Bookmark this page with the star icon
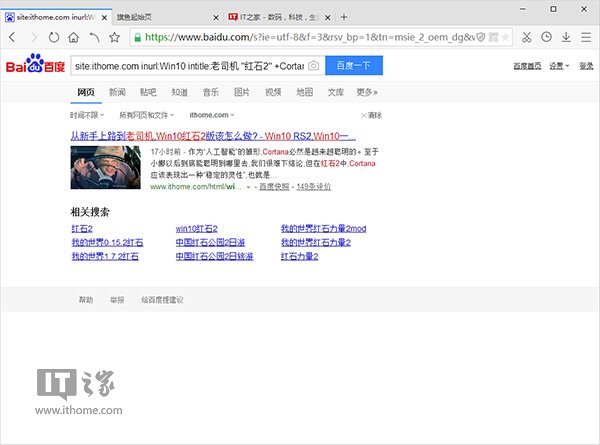Viewport: 600px width, 445px height. point(115,37)
